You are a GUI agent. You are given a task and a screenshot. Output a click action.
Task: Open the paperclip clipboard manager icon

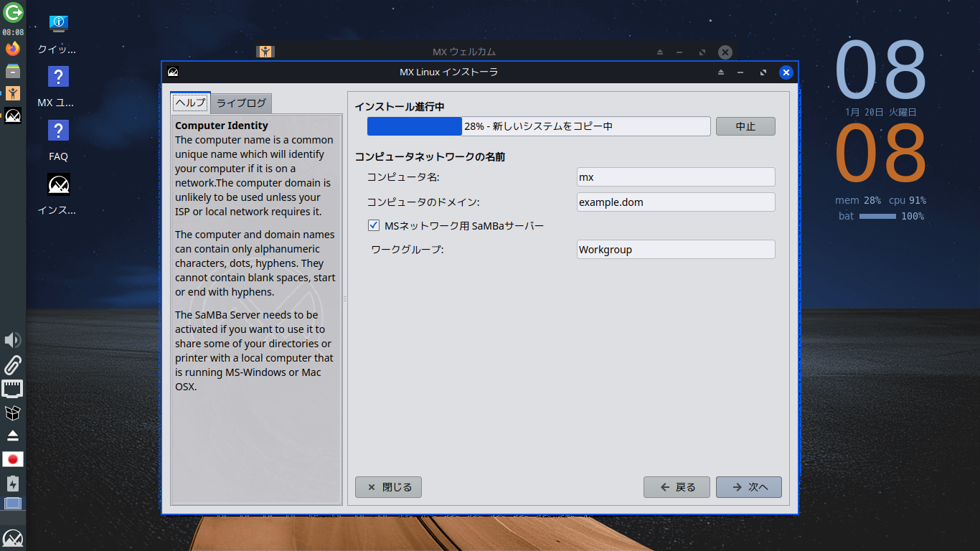(13, 364)
